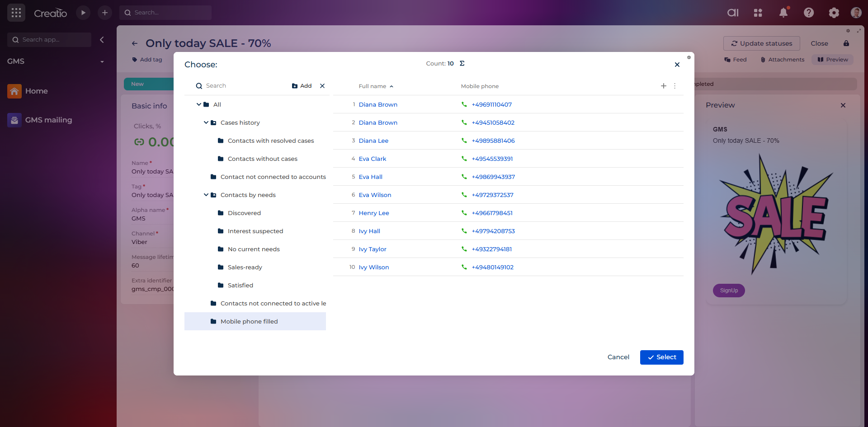Click the plus icon to add column
The image size is (868, 427).
(663, 86)
